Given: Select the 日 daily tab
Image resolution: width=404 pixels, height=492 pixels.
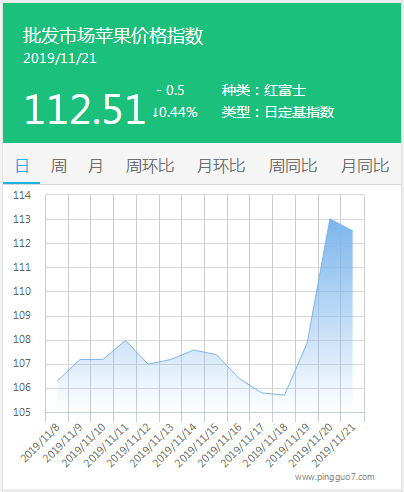Looking at the screenshot, I should (x=22, y=166).
